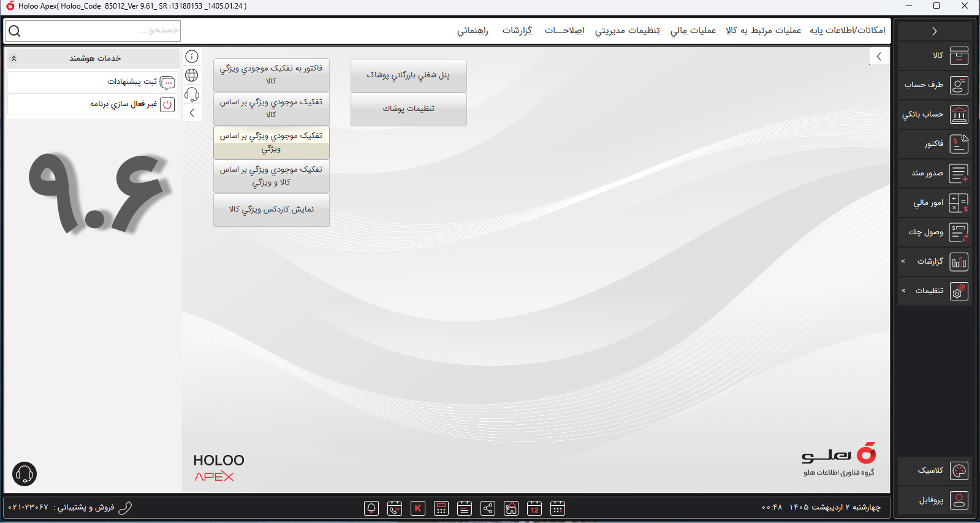
Task: Click تفکيک موجودي ويژگي بر اساس ويژگي button
Action: pyautogui.click(x=272, y=142)
